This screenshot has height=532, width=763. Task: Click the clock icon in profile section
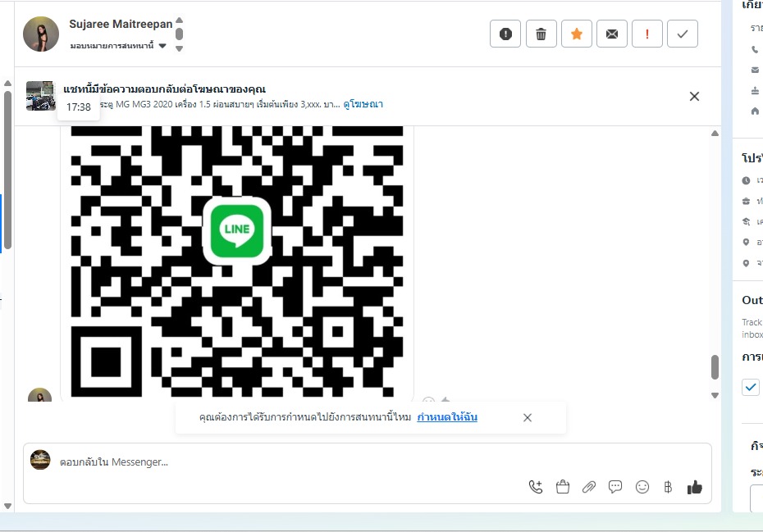pos(746,180)
